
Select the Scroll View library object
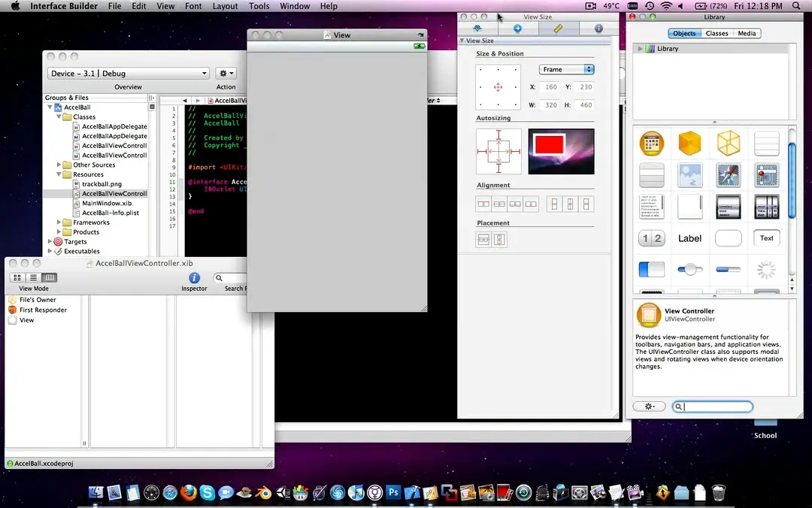coord(689,207)
